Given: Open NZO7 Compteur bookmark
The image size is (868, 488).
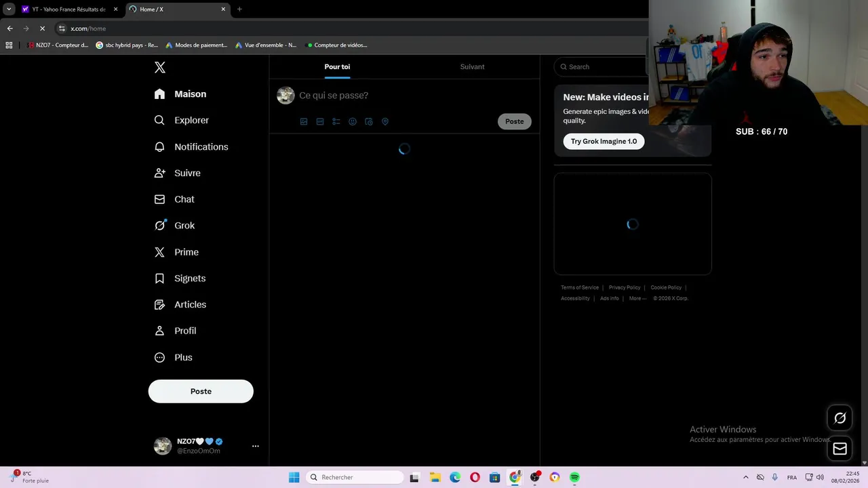Looking at the screenshot, I should click(58, 45).
